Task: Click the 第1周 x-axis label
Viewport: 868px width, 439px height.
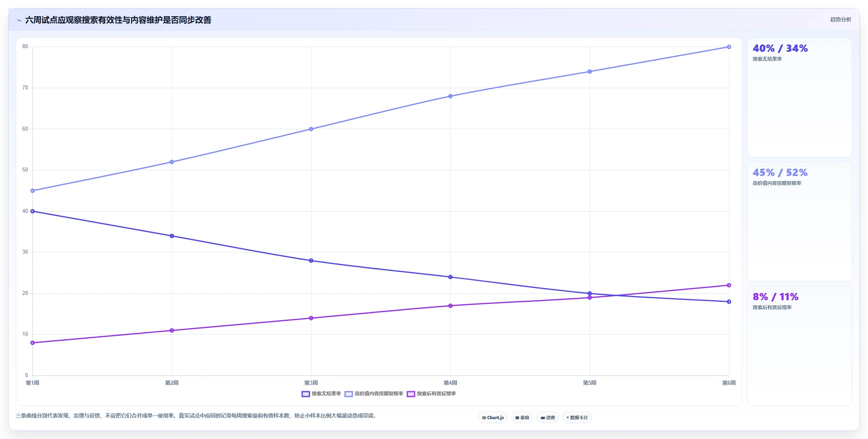Action: (32, 383)
